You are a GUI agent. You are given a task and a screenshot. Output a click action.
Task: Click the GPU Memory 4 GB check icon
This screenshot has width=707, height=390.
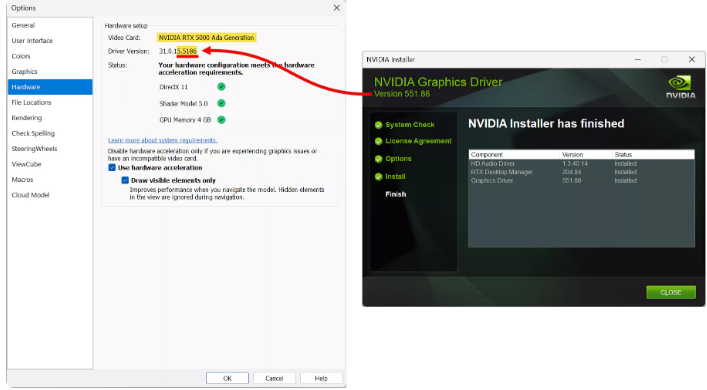(221, 120)
